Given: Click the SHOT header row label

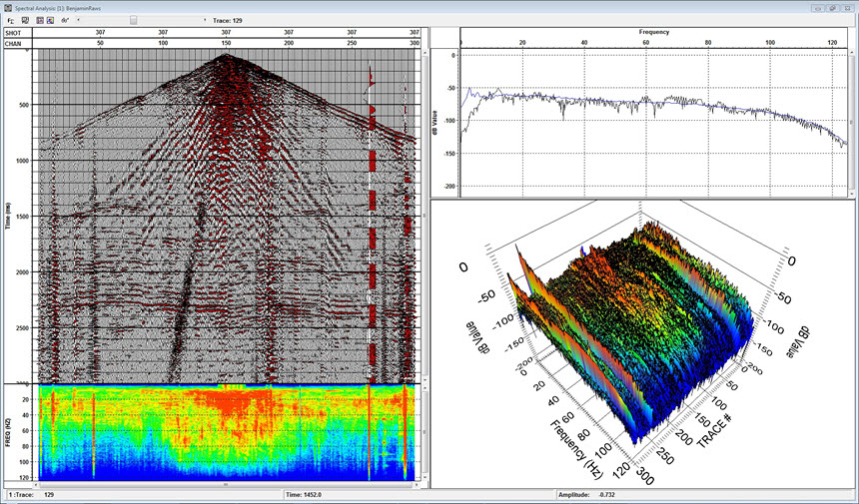Looking at the screenshot, I should [12, 33].
